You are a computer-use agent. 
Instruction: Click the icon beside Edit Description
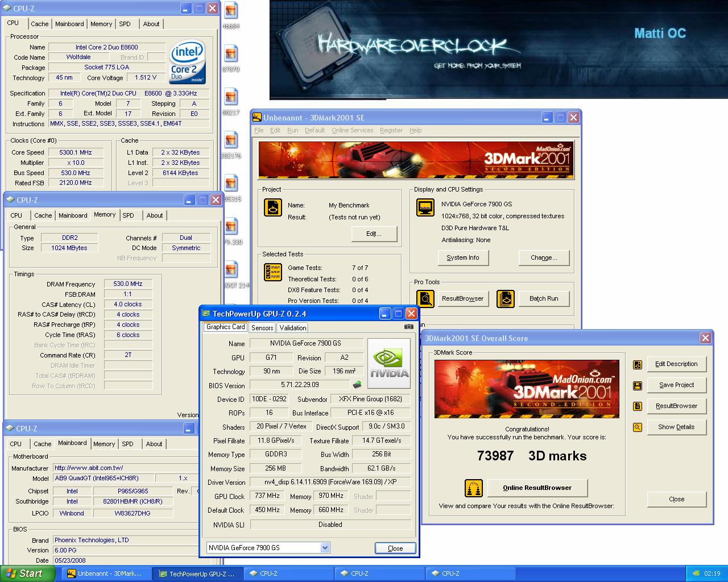click(638, 364)
